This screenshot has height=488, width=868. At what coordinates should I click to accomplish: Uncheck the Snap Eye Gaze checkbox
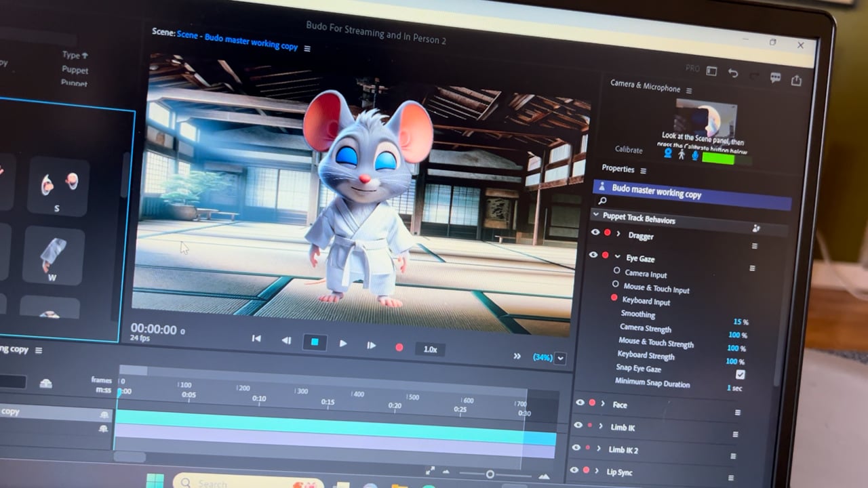(740, 375)
